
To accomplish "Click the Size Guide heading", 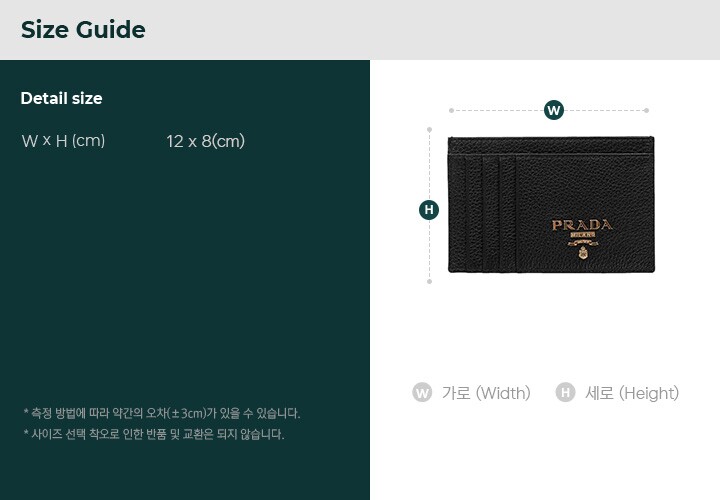I will tap(83, 30).
